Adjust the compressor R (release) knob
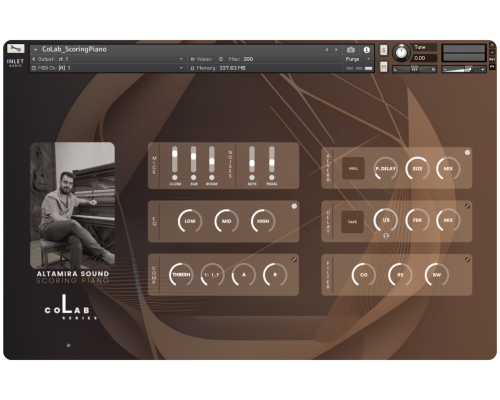The image size is (500, 400). [275, 275]
